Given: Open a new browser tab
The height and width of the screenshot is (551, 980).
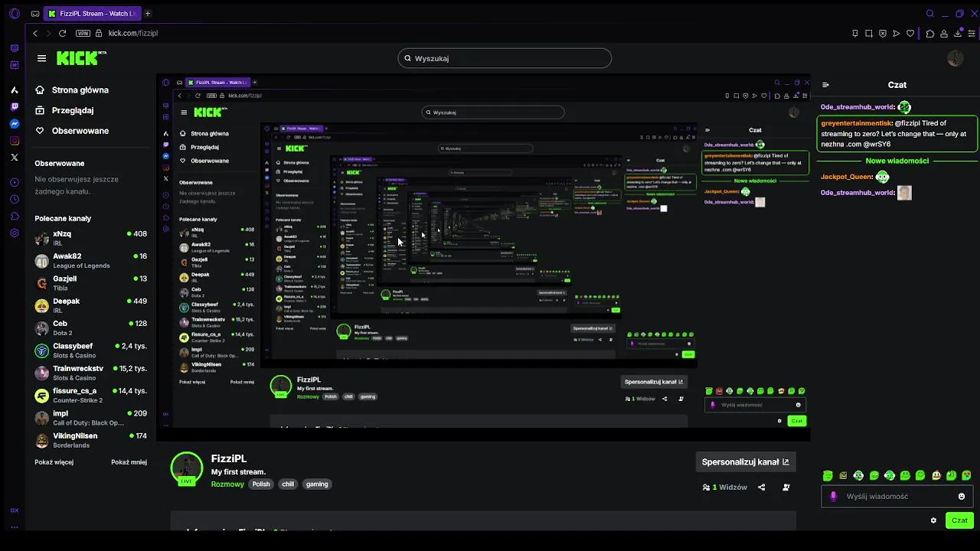Looking at the screenshot, I should [148, 13].
